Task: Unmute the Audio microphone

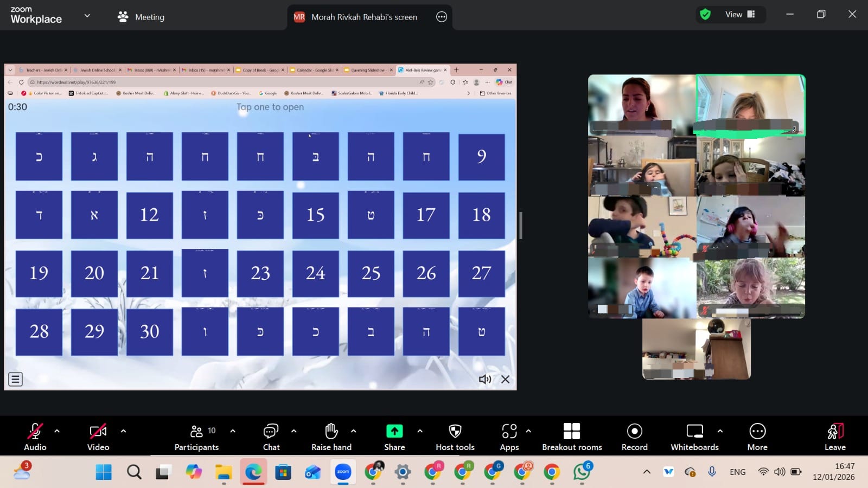Action: (x=35, y=432)
